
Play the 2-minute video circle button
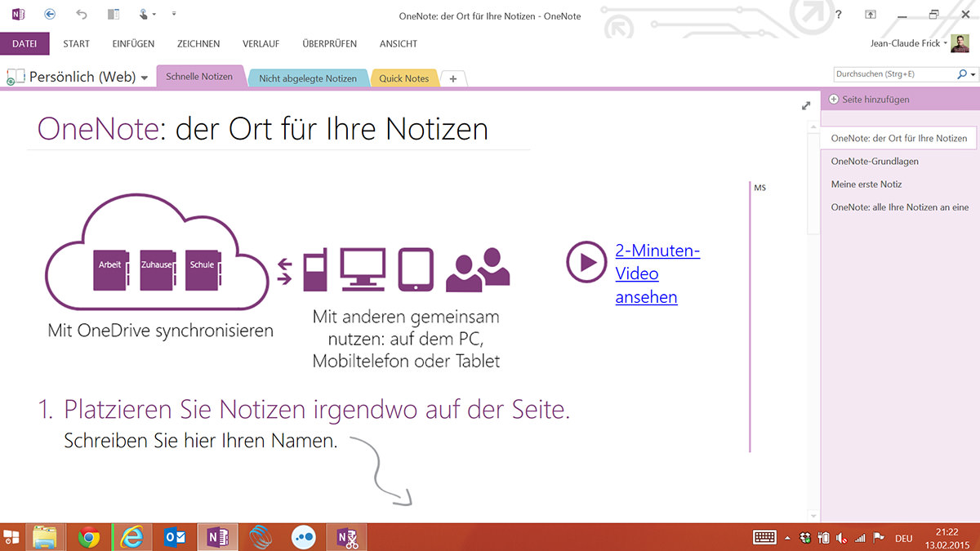[x=586, y=261]
